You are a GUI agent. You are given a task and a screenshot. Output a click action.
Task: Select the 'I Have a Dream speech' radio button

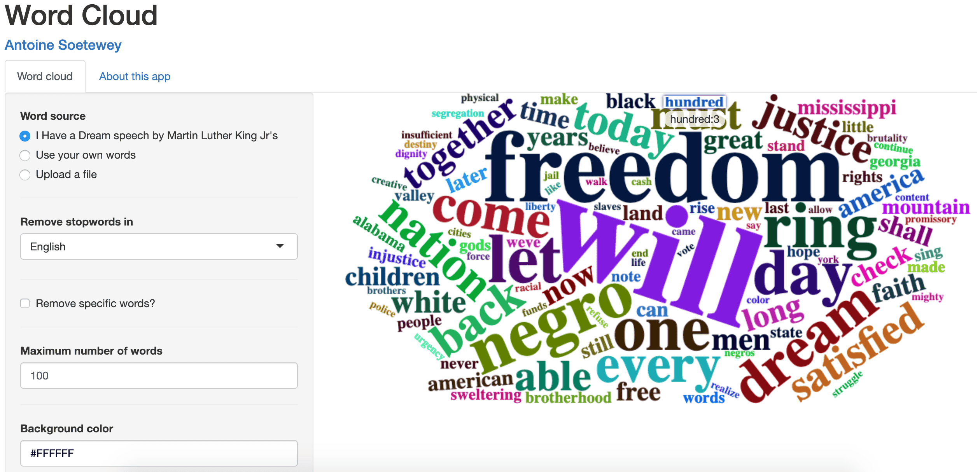pyautogui.click(x=24, y=136)
